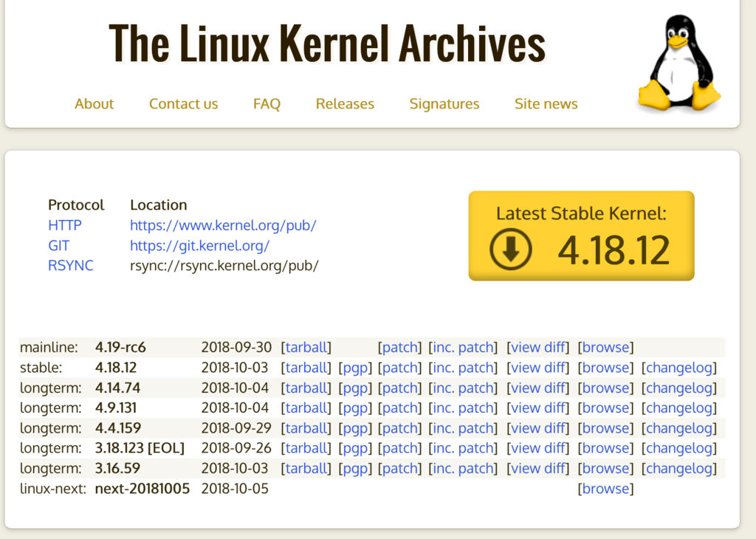Viewport: 756px width, 539px height.
Task: Open the About page
Action: [94, 103]
